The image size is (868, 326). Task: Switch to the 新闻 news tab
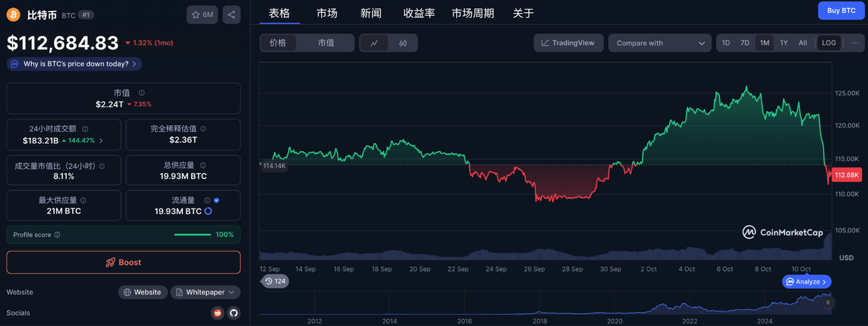tap(371, 13)
